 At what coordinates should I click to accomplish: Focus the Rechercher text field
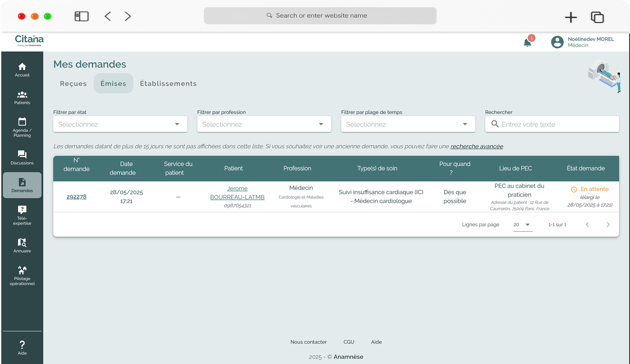[x=552, y=124]
